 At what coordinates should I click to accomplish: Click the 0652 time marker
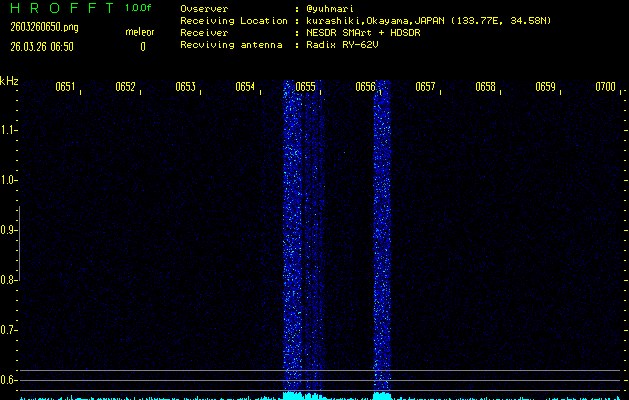[x=126, y=87]
